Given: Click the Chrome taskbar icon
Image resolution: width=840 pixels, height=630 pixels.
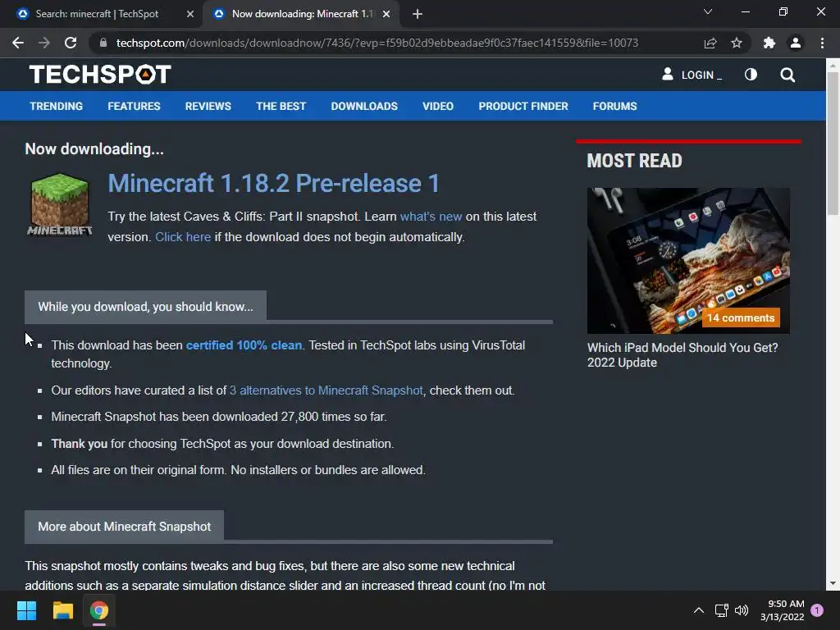Looking at the screenshot, I should click(x=99, y=610).
